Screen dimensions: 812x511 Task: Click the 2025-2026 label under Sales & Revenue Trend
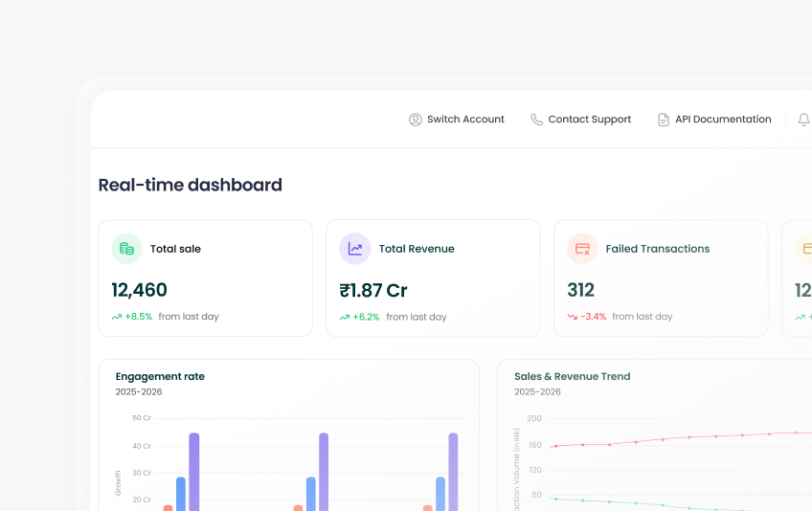[537, 392]
